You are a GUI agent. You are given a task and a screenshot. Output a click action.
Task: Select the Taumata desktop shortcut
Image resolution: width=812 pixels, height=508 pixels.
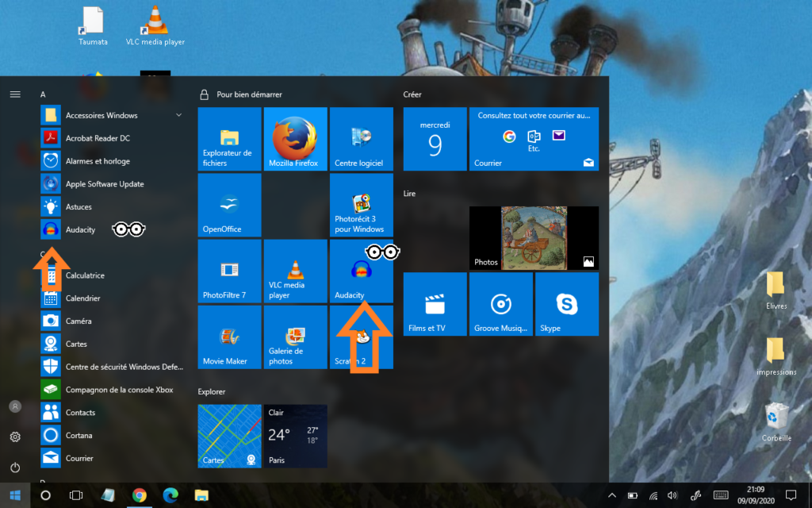click(x=93, y=26)
